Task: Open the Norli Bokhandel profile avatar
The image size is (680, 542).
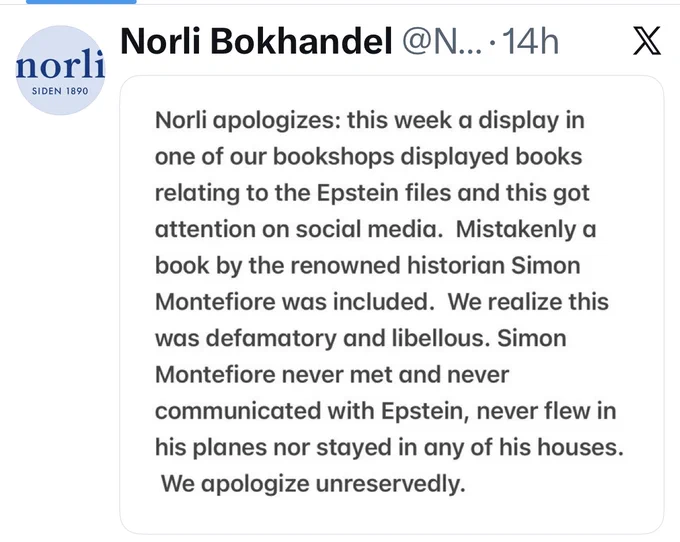Action: (x=60, y=70)
